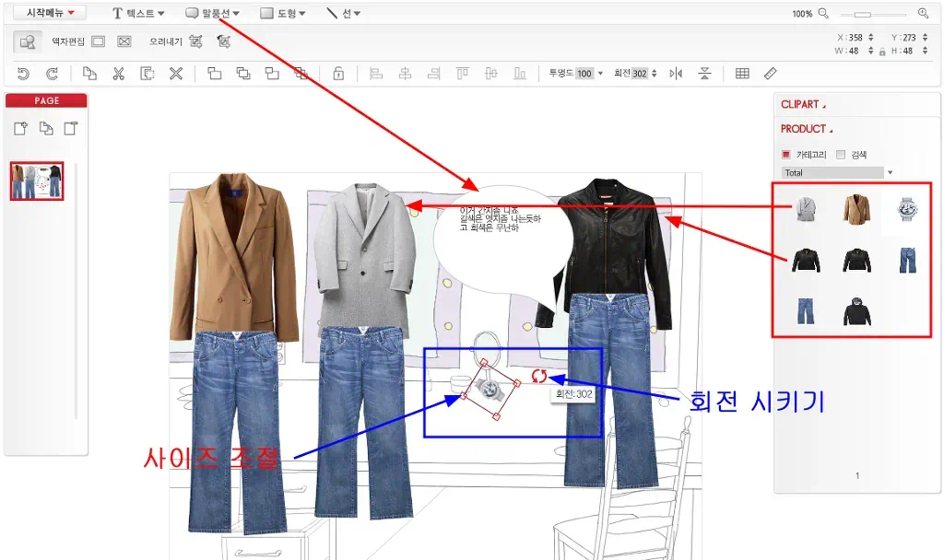Click the zoom in magnifier

923,13
